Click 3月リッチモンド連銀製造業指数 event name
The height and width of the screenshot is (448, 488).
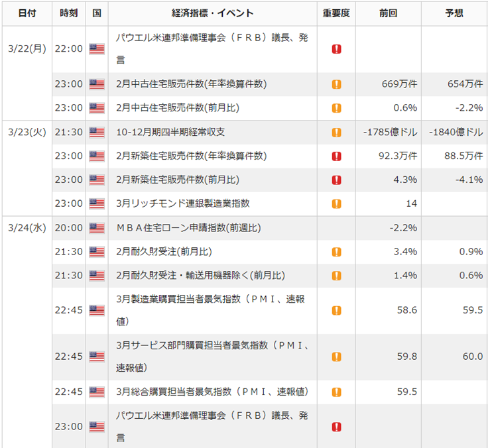click(183, 203)
